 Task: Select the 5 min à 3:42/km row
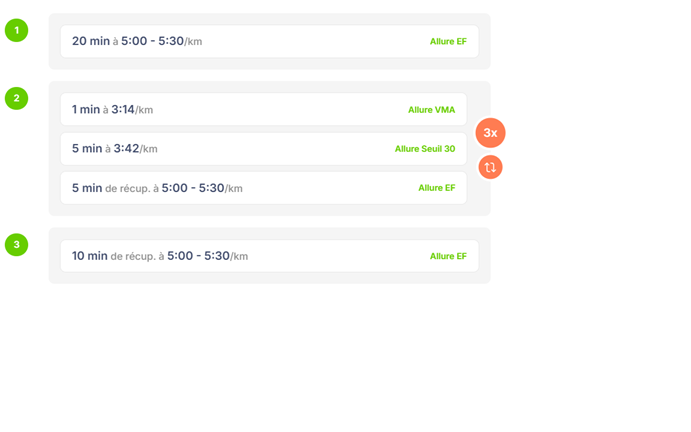pyautogui.click(x=263, y=149)
